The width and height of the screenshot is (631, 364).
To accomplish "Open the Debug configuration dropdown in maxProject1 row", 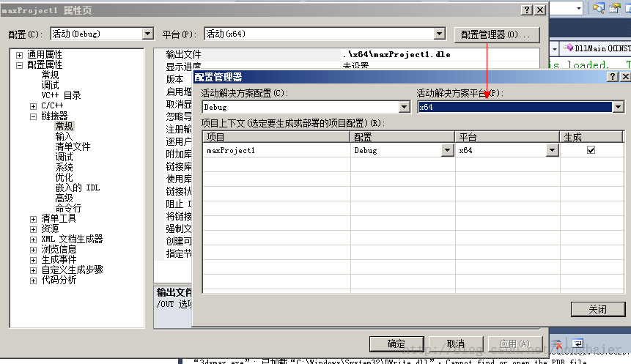I will tap(447, 150).
